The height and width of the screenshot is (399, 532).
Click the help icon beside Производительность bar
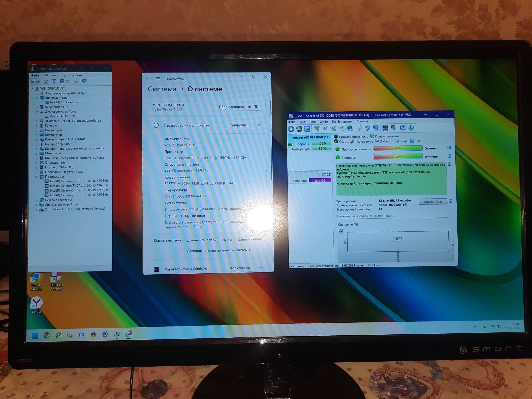pos(449,148)
